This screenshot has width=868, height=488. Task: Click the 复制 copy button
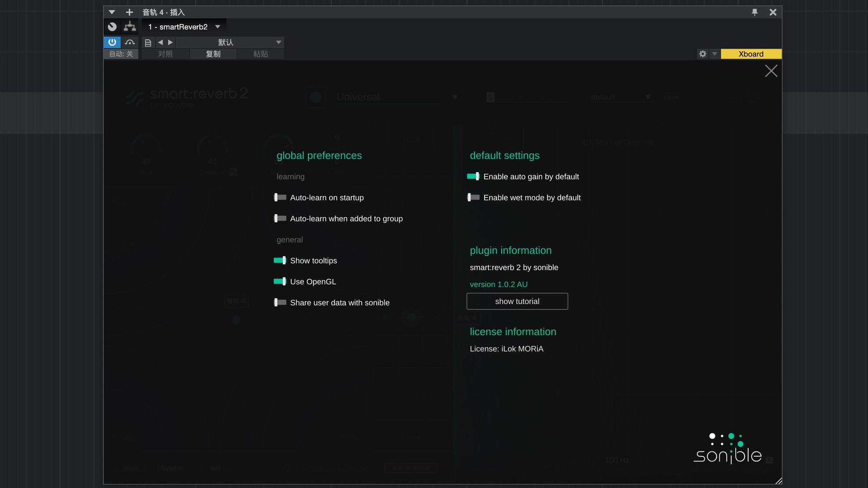click(x=213, y=54)
